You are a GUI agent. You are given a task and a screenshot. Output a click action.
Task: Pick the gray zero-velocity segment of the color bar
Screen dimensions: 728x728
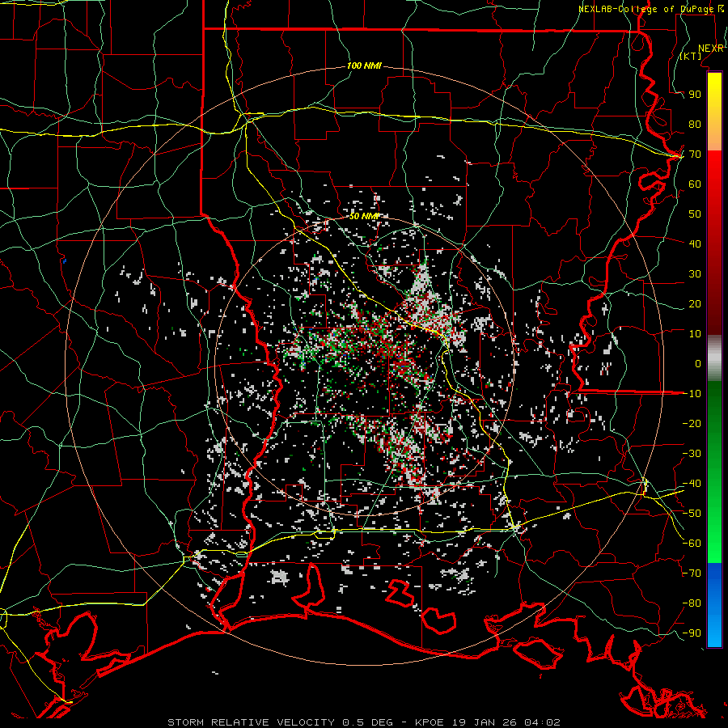pos(714,358)
